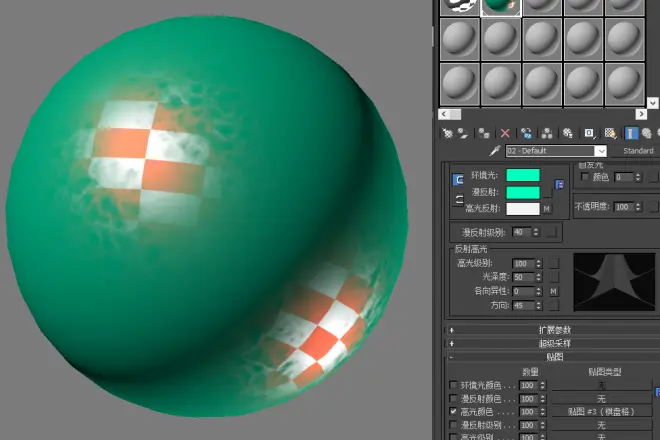Click the specular highlight curve preview
660x440 pixels.
coord(614,282)
